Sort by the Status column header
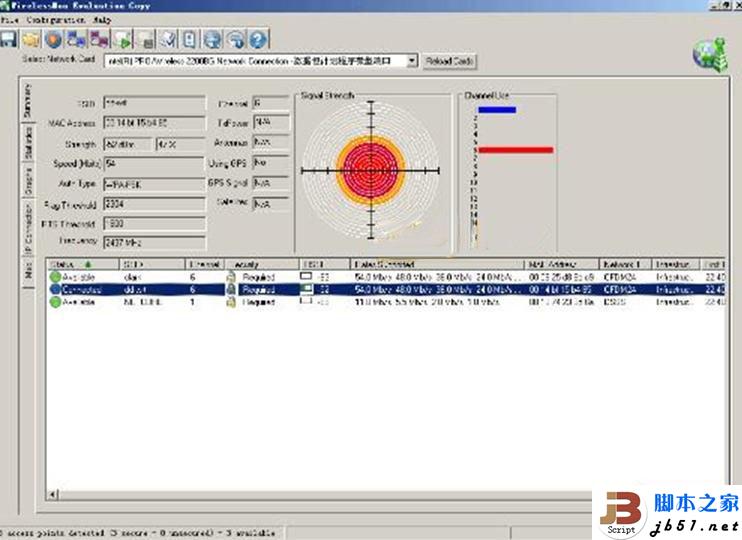 83,264
